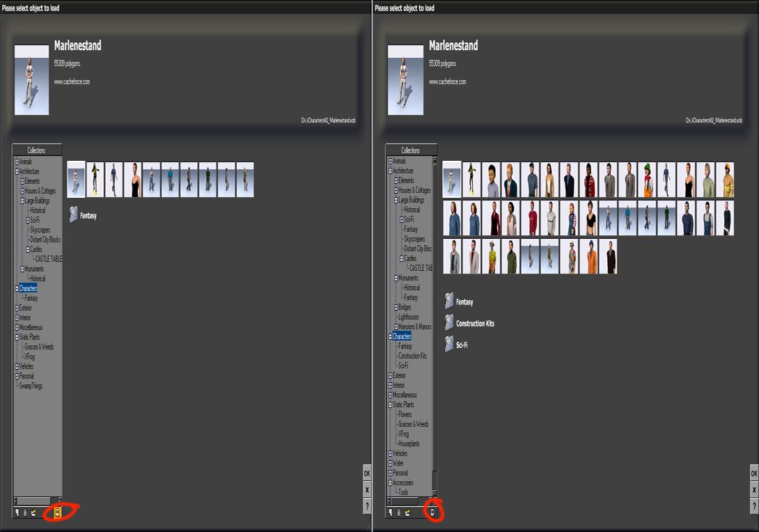
Task: Expand the Water collection node
Action: (x=390, y=463)
